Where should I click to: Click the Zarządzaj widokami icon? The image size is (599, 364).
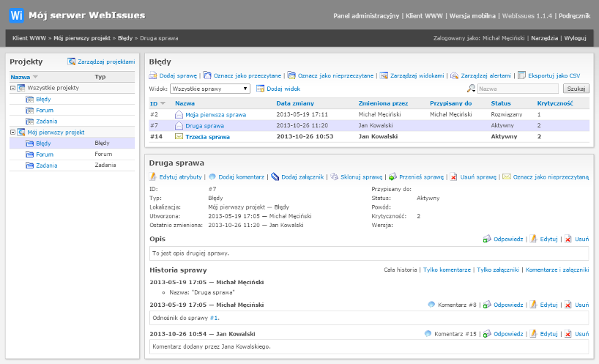pos(384,75)
